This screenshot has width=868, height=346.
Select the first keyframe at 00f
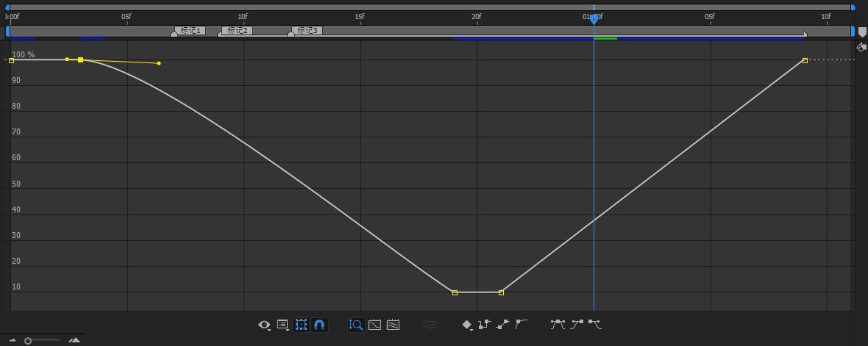click(12, 60)
